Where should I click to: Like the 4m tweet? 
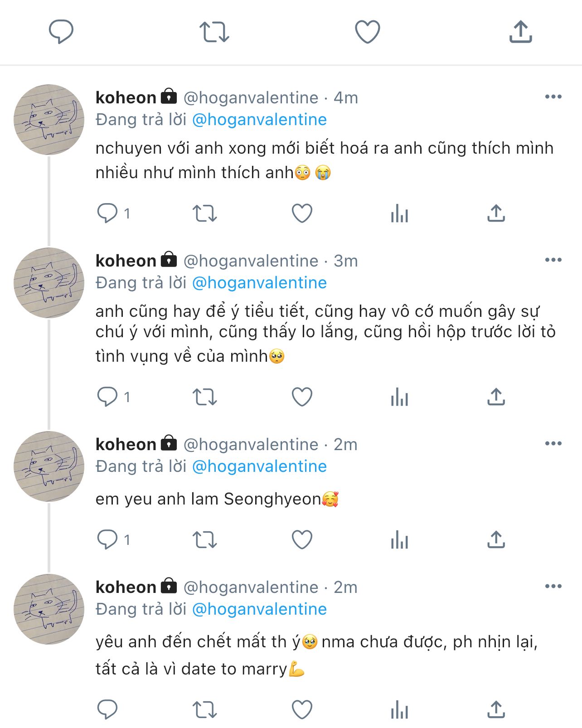pos(302,213)
